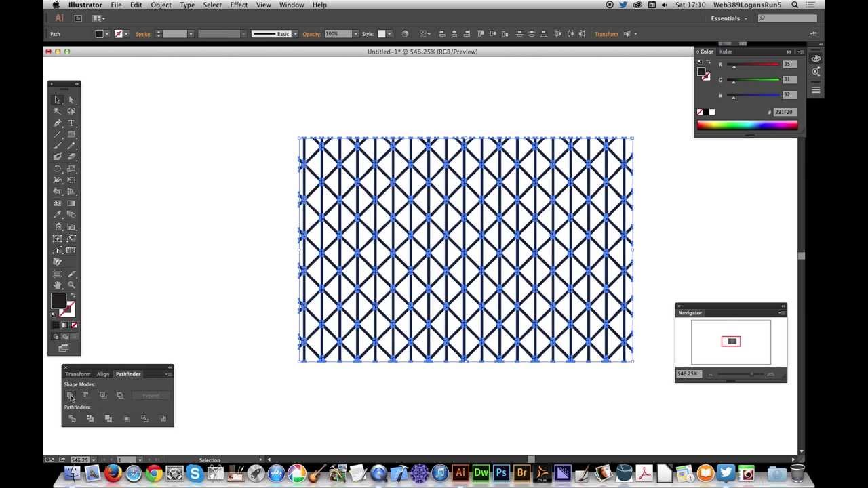Activate the Fill swatch in Color panel
This screenshot has height=488, width=868.
click(702, 72)
